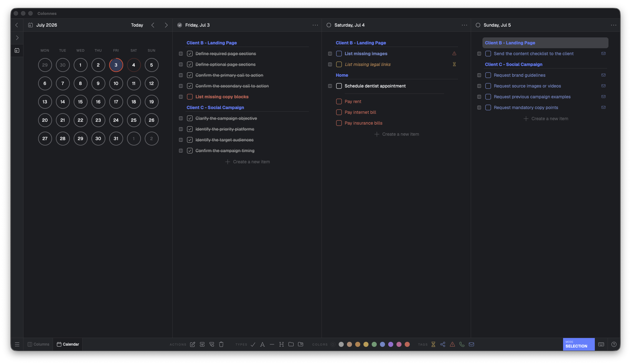631x364 pixels.
Task: Set item type to separator line
Action: click(x=272, y=344)
